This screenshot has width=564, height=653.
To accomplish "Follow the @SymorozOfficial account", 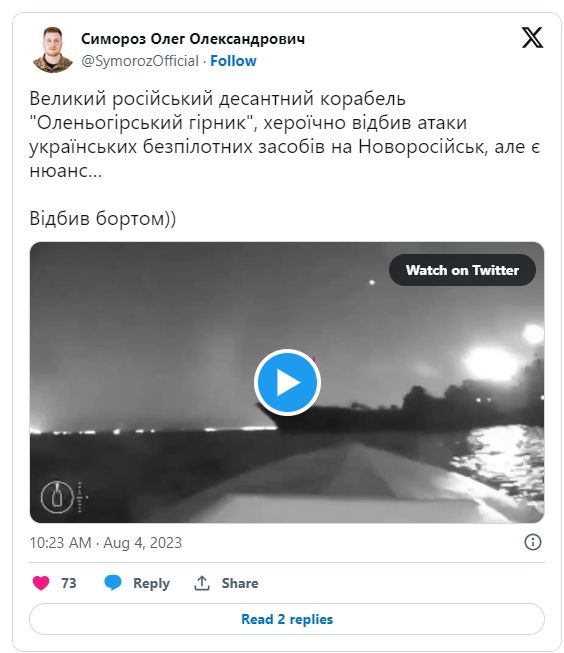I will point(233,61).
